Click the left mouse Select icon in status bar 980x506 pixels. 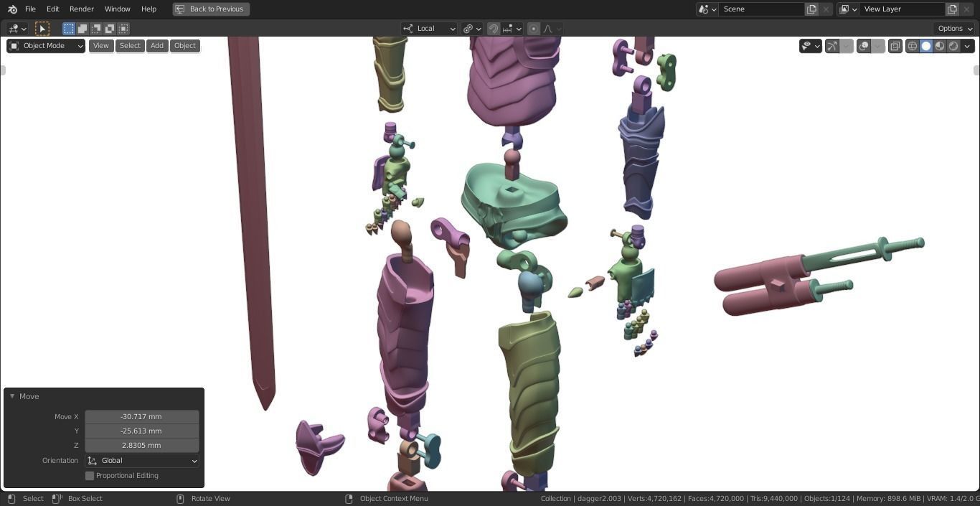click(11, 499)
